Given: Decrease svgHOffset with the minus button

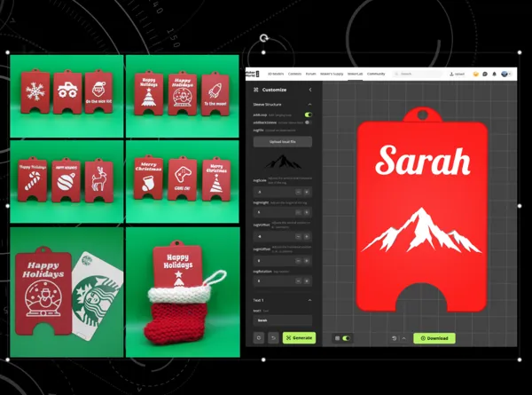Looking at the screenshot, I should 298,261.
